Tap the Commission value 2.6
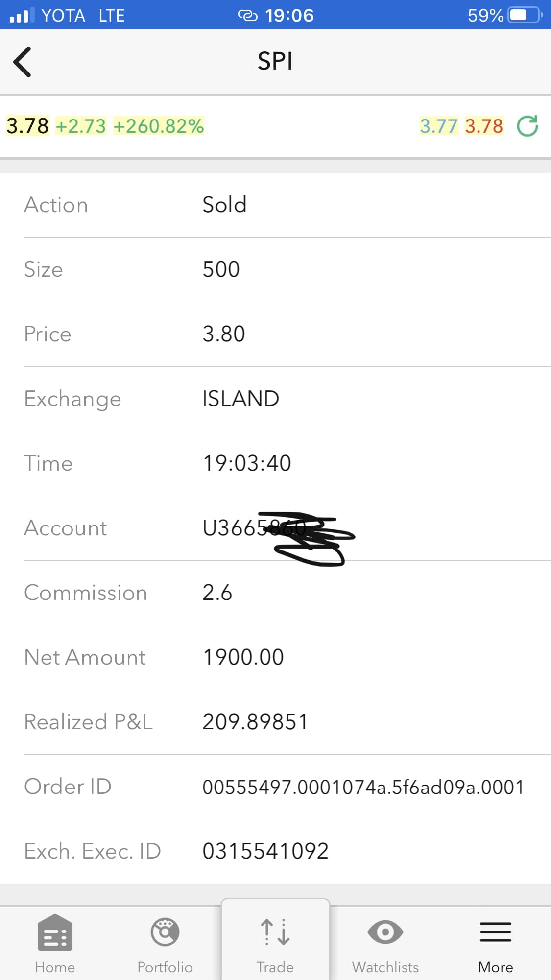Viewport: 551px width, 980px height. pyautogui.click(x=217, y=593)
